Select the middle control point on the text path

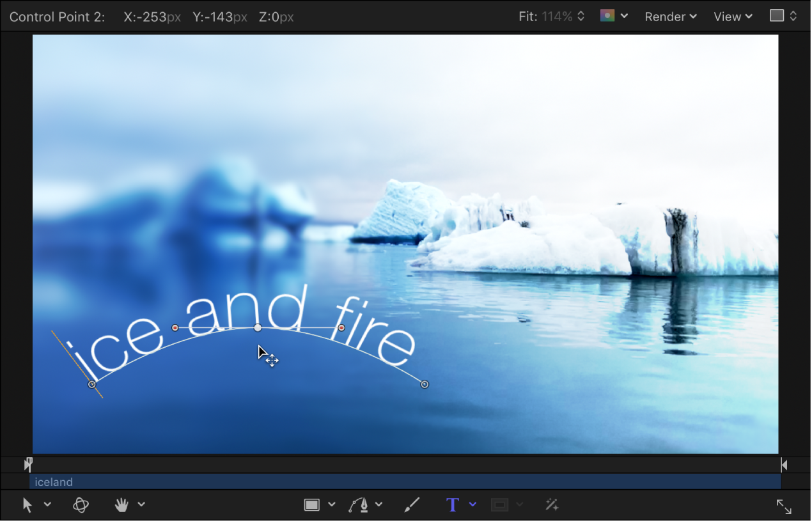tap(258, 327)
